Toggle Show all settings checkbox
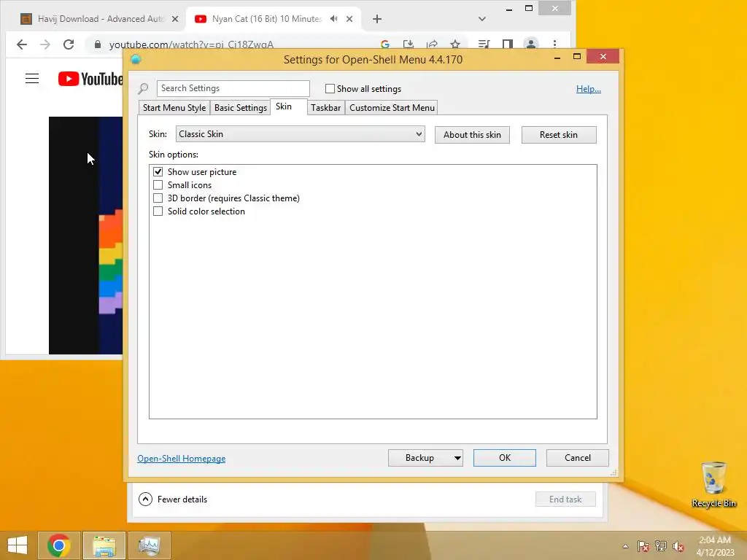Screen dimensions: 747x560 330,88
